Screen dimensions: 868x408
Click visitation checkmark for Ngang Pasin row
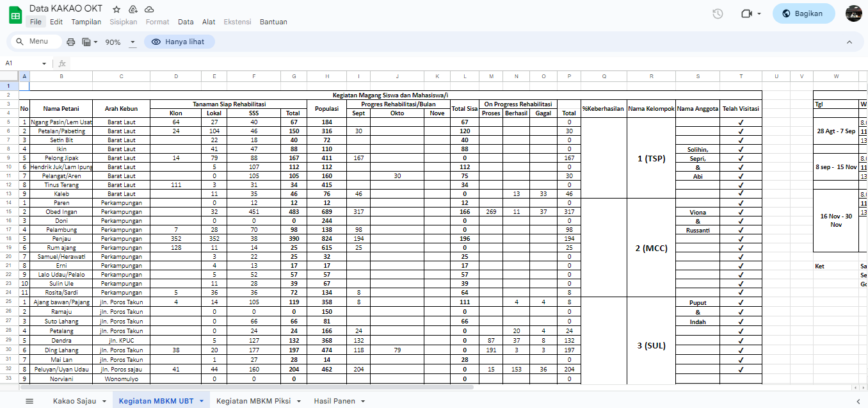(741, 122)
